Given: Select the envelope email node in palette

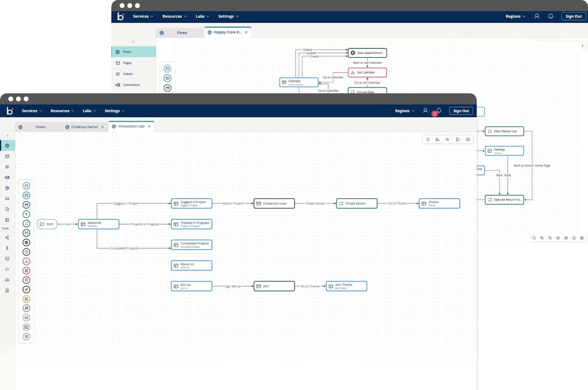Looking at the screenshot, I should pyautogui.click(x=26, y=233).
